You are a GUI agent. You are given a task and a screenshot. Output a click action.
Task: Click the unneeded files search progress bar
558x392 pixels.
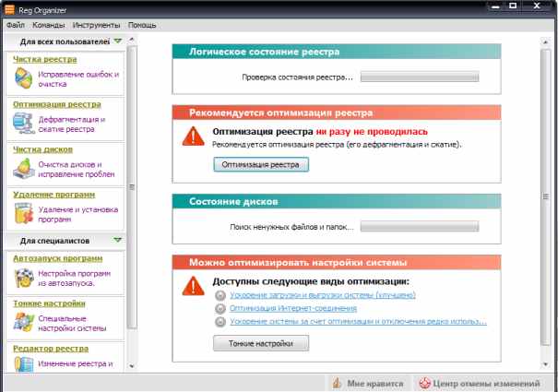pyautogui.click(x=420, y=227)
